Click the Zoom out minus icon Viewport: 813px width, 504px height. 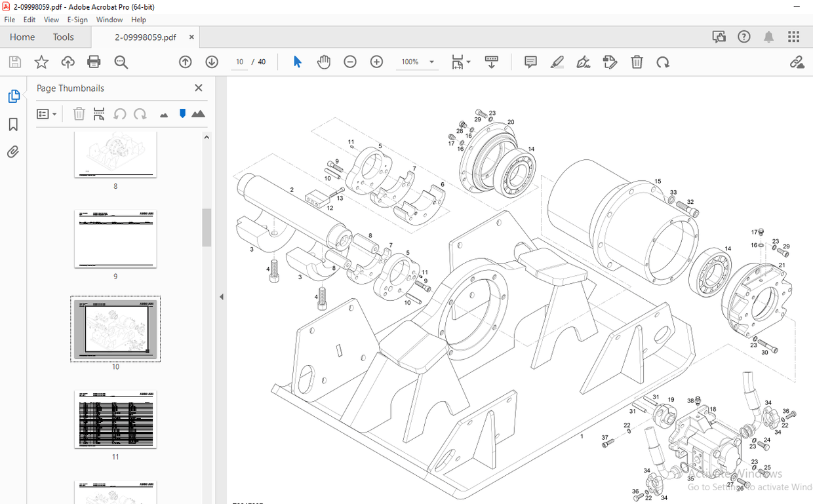(350, 62)
